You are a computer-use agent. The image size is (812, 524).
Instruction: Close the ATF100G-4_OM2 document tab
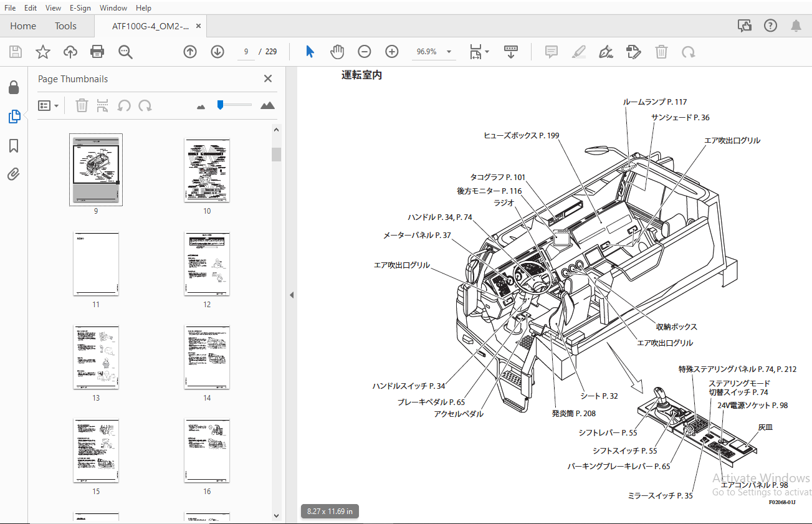click(198, 26)
